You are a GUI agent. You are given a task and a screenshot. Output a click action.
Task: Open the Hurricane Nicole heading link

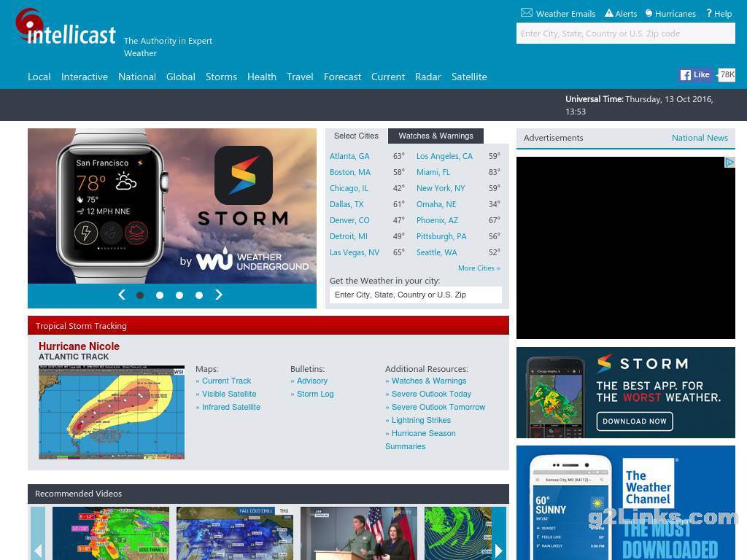79,346
